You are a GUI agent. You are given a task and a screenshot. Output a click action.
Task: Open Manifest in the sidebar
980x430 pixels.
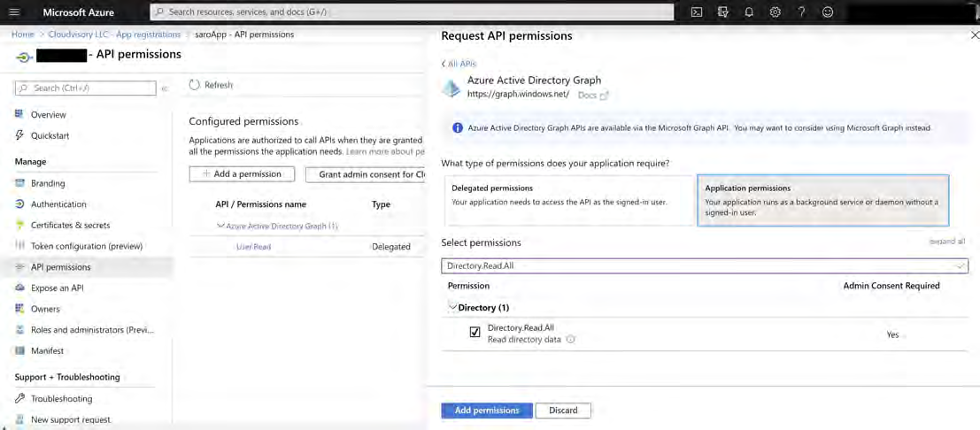(x=48, y=350)
